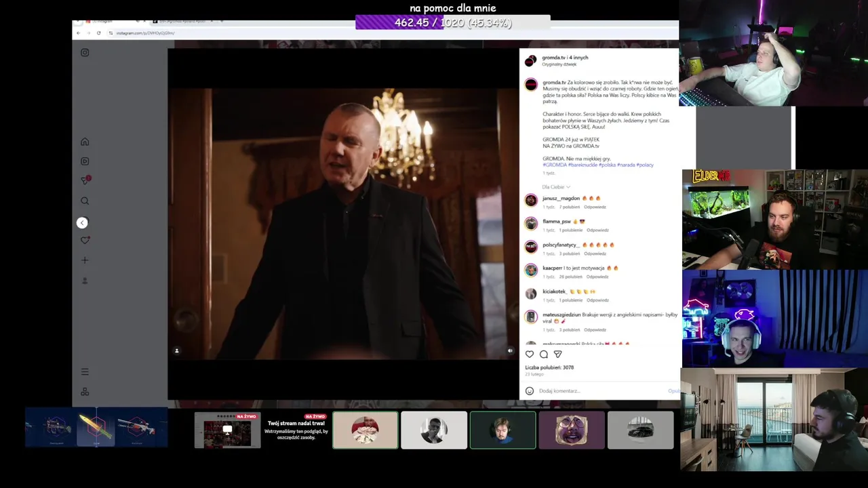Screen dimensions: 868x488
Task: Click browser back arrow
Action: tap(79, 33)
